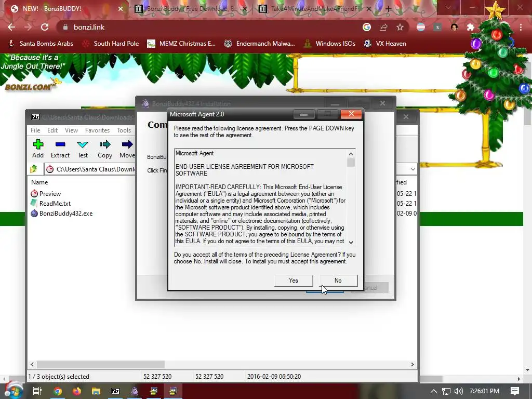
Task: Click the share page icon
Action: tap(383, 27)
